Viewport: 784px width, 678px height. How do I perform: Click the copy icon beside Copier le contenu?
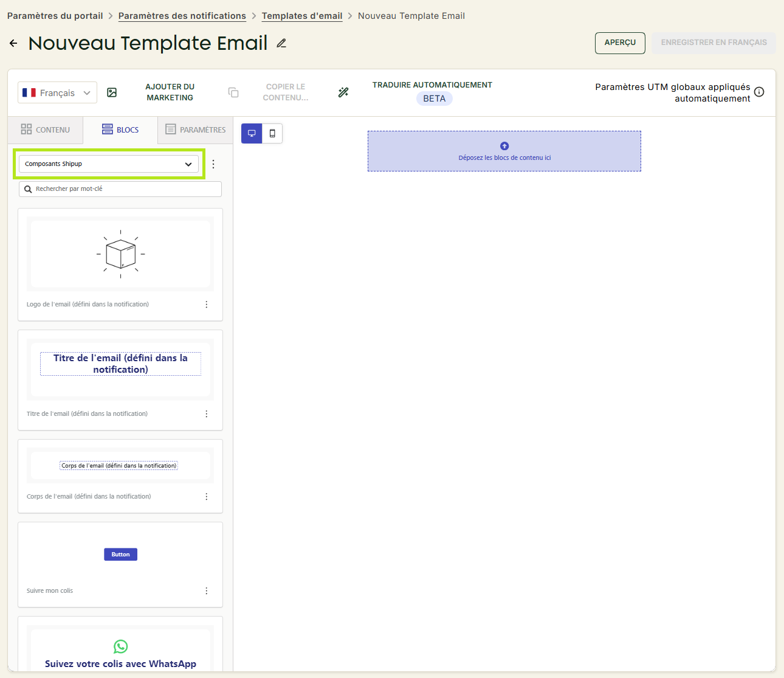(233, 92)
